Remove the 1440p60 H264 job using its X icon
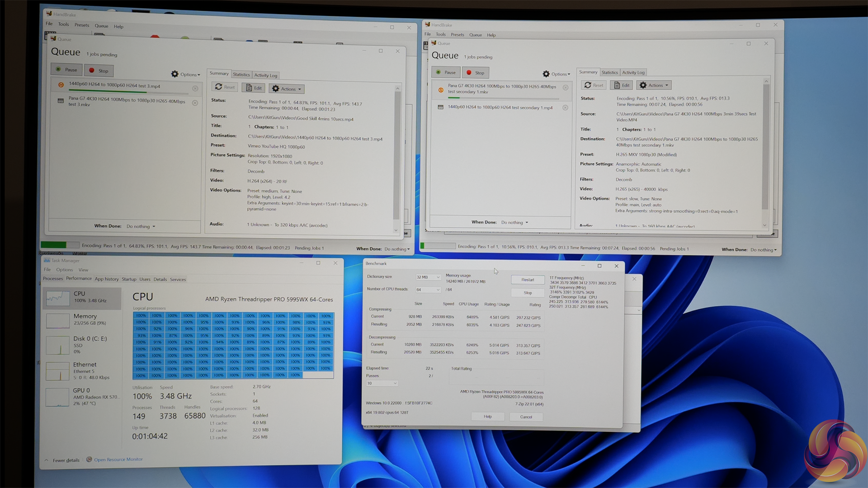 [x=195, y=89]
